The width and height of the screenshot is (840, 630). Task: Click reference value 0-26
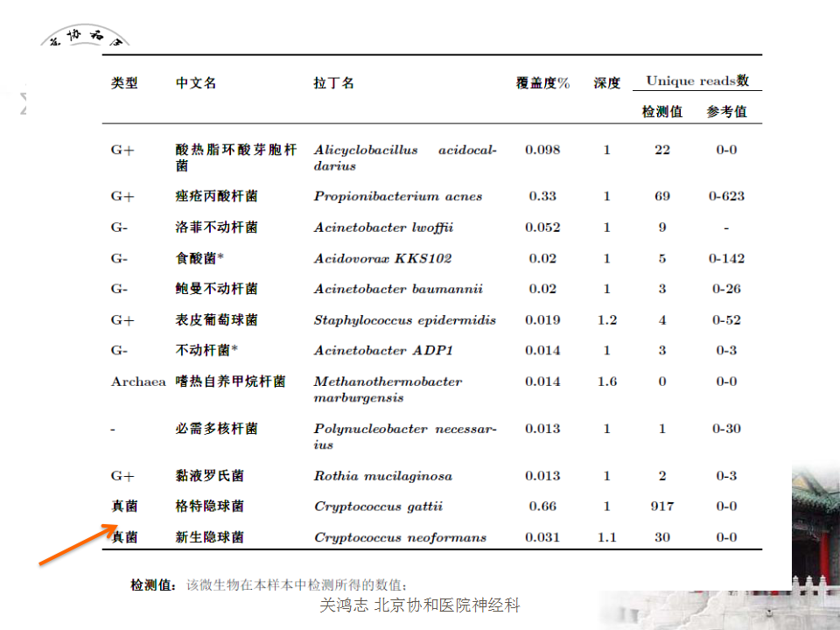click(726, 289)
